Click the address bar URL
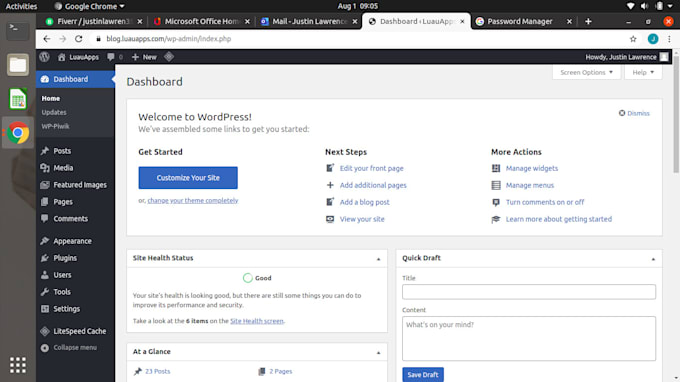The width and height of the screenshot is (680, 382). pos(169,39)
